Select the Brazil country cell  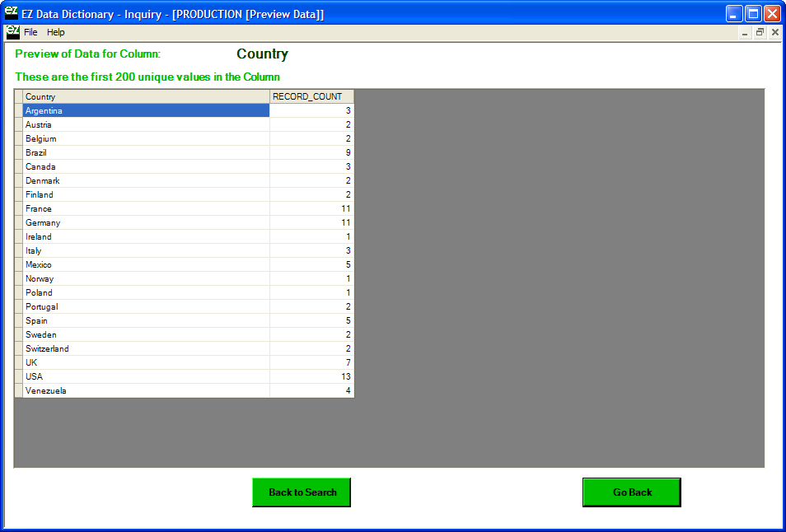146,153
